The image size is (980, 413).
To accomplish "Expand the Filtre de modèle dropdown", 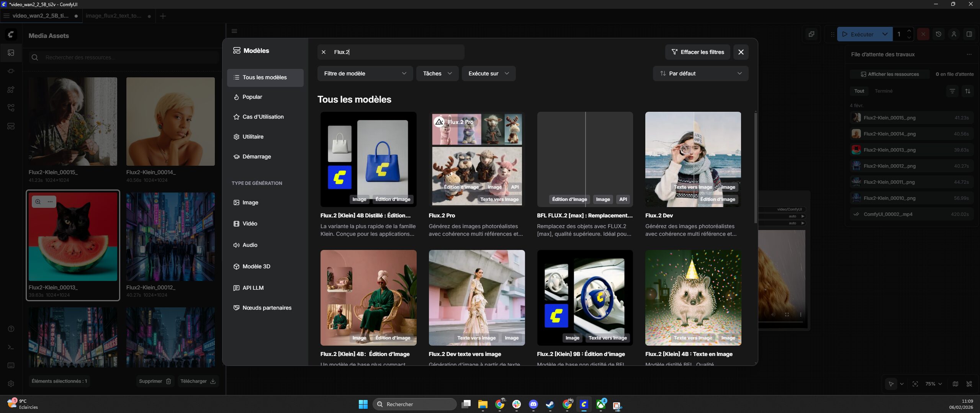I will 365,73.
